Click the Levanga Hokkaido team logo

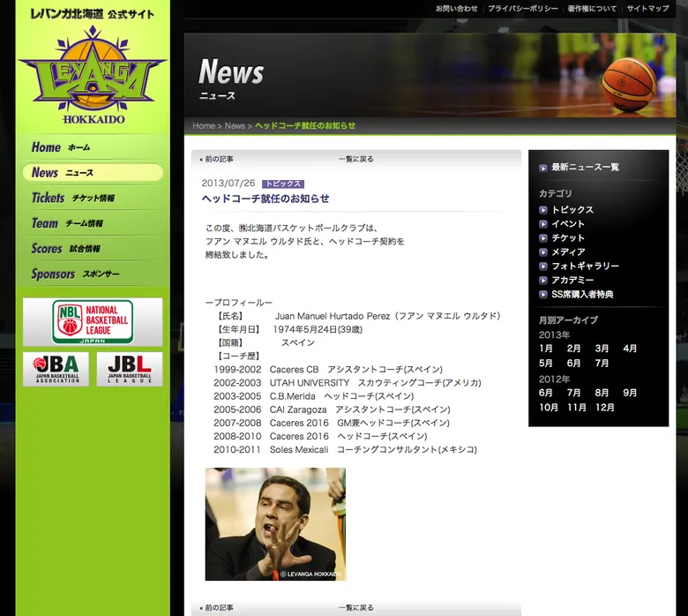[x=93, y=75]
